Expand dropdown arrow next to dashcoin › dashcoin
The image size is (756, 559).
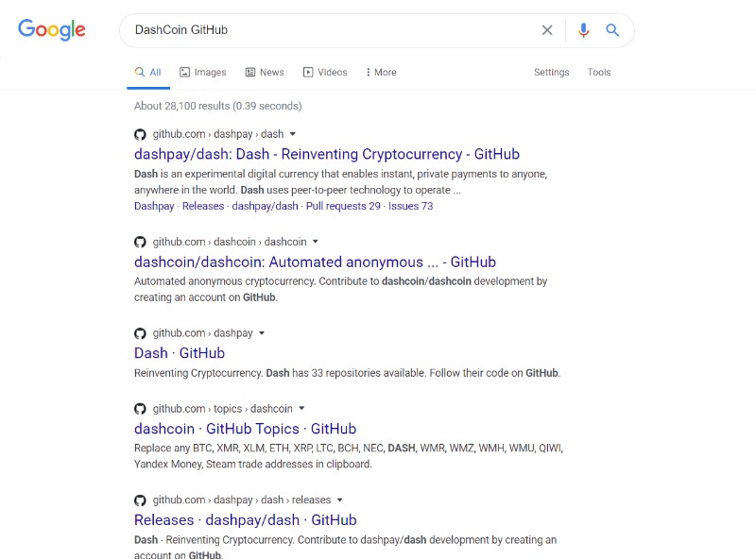pos(316,242)
